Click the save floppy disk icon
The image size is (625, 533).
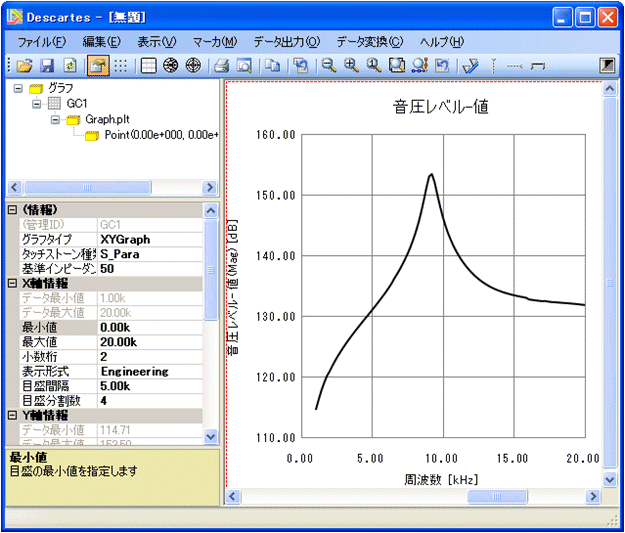coord(47,66)
